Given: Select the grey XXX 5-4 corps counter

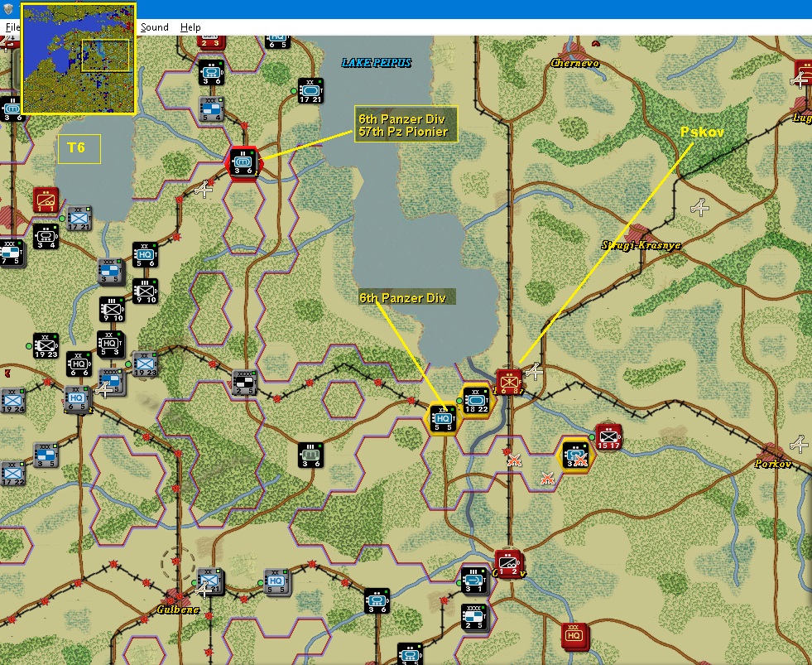Looking at the screenshot, I should pyautogui.click(x=213, y=108).
